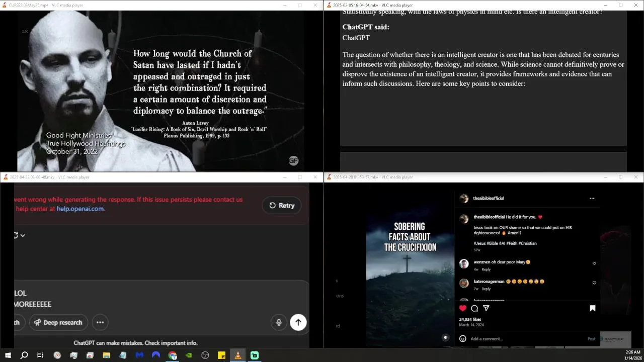Open the three-dot more tools button beside Deep research
Screen dimensions: 644x362
100,322
